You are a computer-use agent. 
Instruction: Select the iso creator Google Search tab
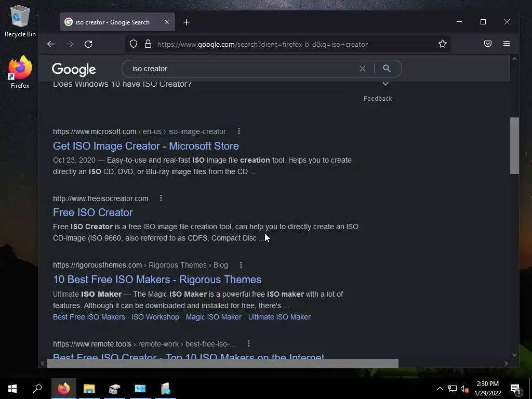pyautogui.click(x=117, y=22)
